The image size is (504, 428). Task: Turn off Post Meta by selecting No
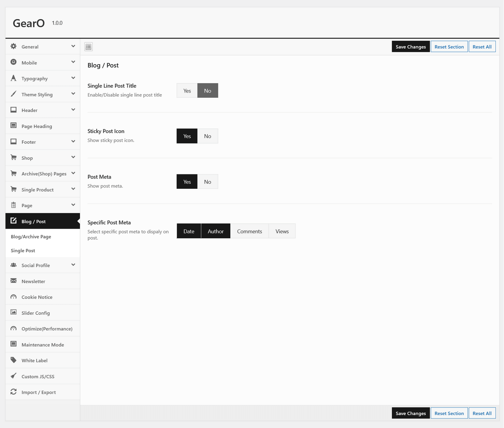pos(207,182)
